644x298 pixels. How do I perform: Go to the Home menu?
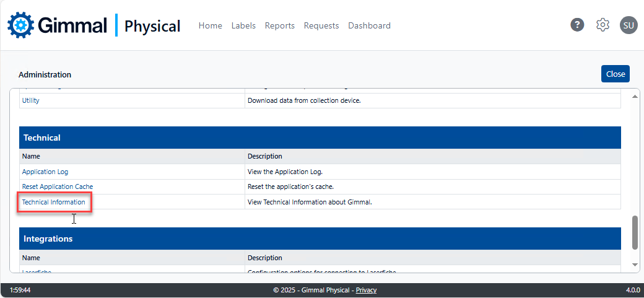[x=211, y=25]
